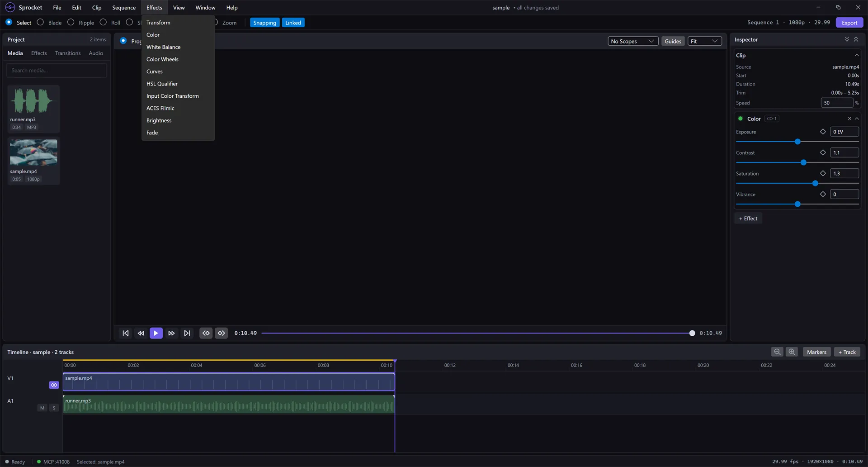Screen dimensions: 868x467
Task: Choose the Roll tool radio button
Action: [x=103, y=22]
